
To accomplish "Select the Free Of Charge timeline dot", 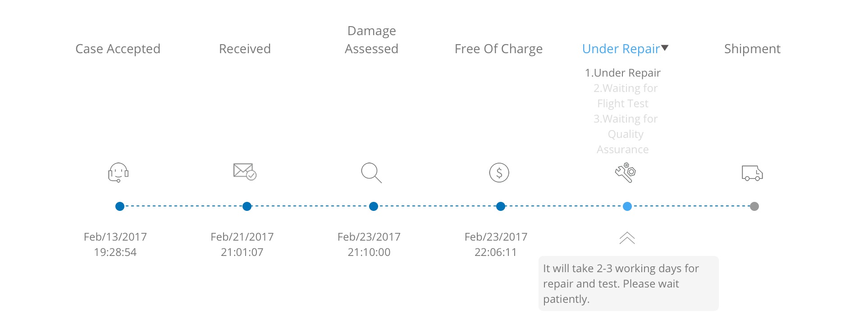I will click(x=501, y=206).
